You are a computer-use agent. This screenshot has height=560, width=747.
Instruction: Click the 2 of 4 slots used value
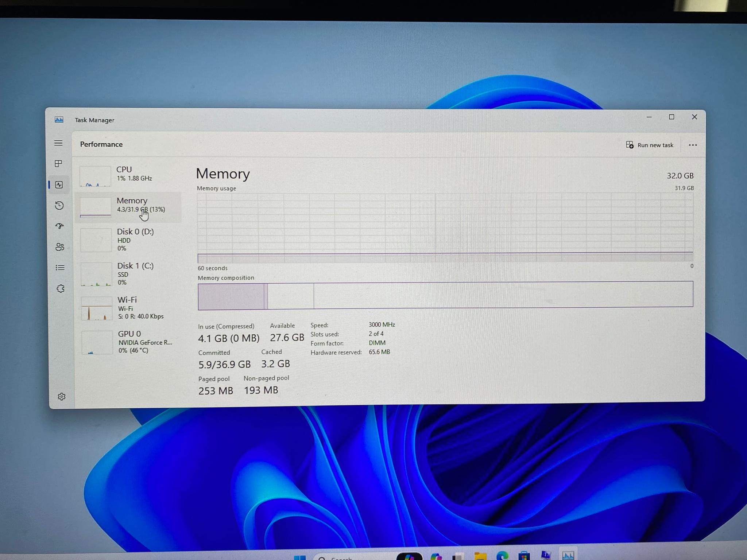(x=376, y=334)
